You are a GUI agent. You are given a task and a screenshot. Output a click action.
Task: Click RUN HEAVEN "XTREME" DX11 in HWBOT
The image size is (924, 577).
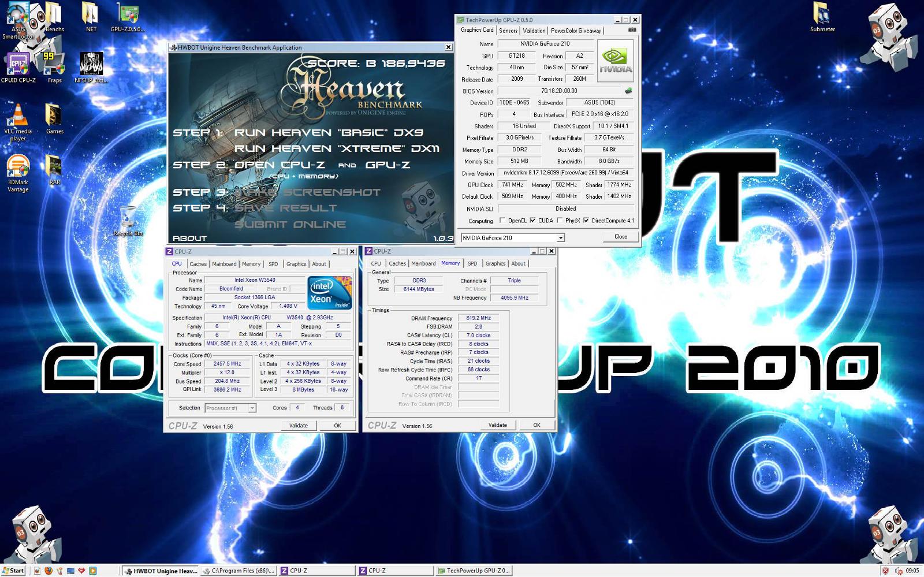pos(337,148)
